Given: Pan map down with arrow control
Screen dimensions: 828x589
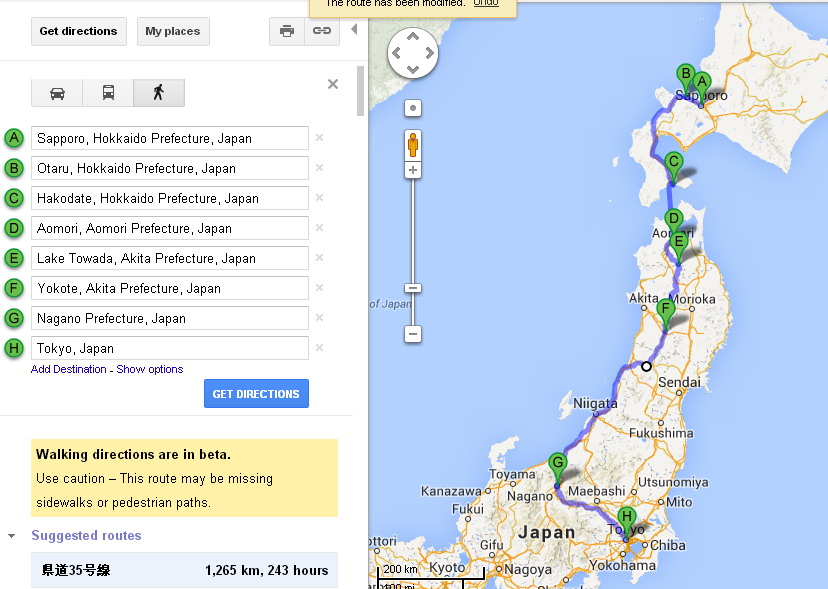Looking at the screenshot, I should [x=413, y=70].
